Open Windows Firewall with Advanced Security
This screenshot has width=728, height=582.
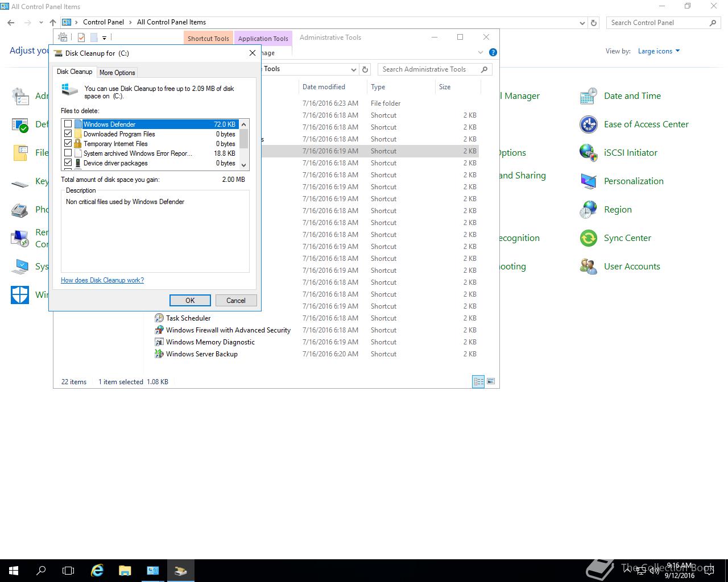click(228, 330)
